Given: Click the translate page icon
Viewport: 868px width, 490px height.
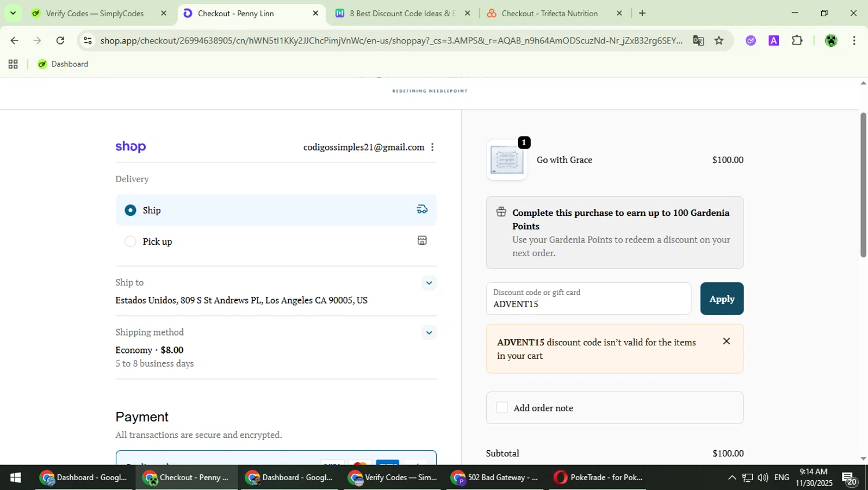Looking at the screenshot, I should 698,40.
